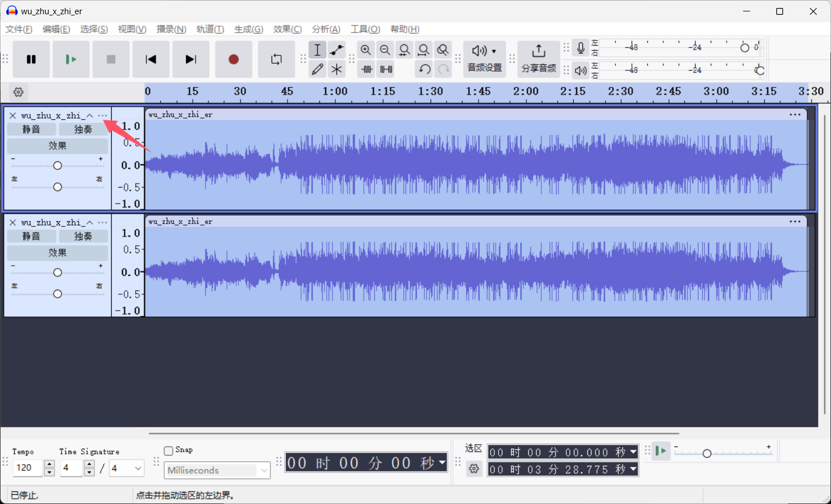Screen dimensions: 831x504
Task: Solo the second track (独奏)
Action: (83, 236)
